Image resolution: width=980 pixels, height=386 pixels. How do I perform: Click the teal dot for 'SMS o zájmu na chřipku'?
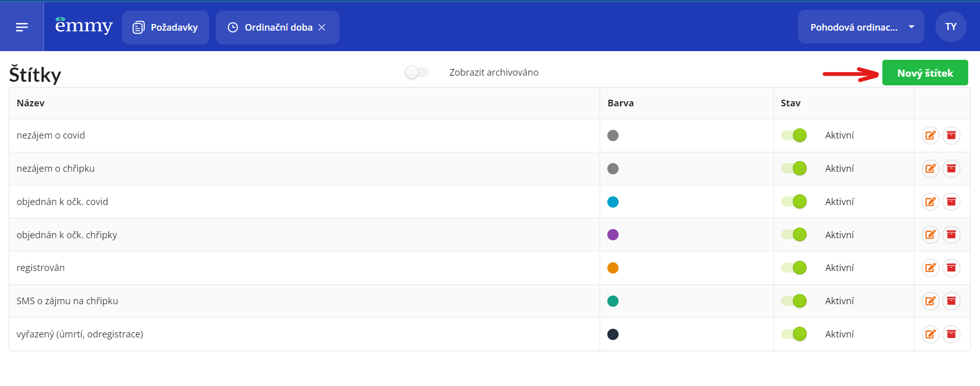point(613,301)
